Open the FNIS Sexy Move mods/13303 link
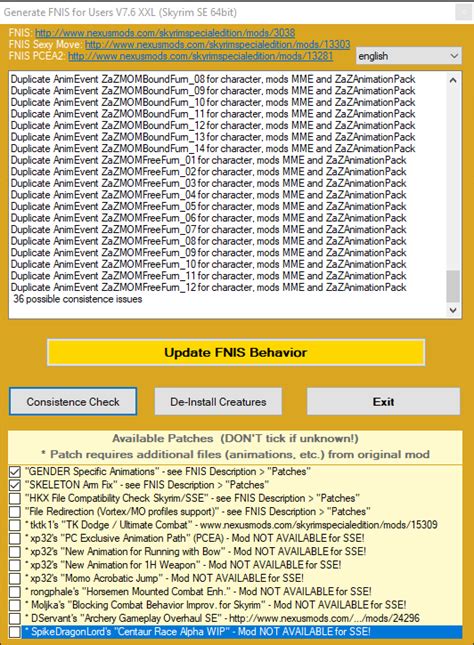Image resolution: width=474 pixels, height=645 pixels. point(218,44)
